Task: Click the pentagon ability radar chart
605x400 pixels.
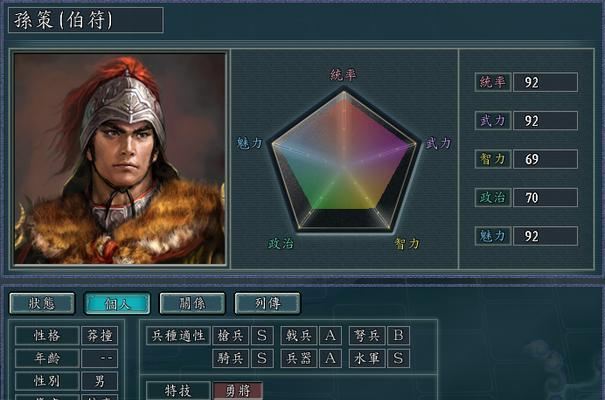Action: [x=343, y=161]
